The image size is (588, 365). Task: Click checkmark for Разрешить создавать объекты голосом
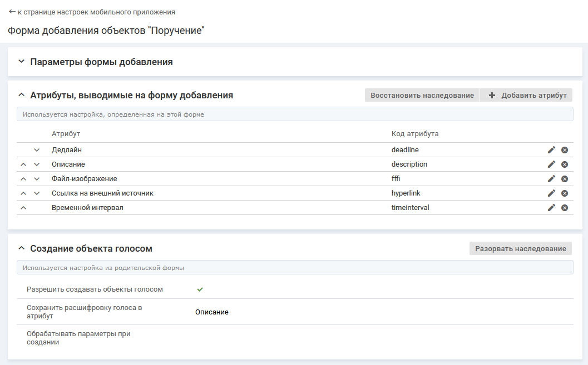tap(200, 289)
